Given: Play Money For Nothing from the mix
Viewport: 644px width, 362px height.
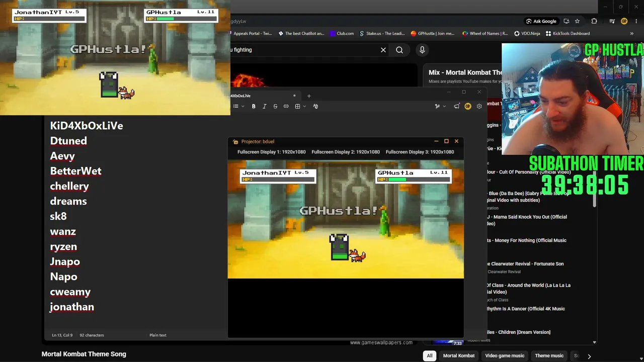Looking at the screenshot, I should [x=527, y=240].
